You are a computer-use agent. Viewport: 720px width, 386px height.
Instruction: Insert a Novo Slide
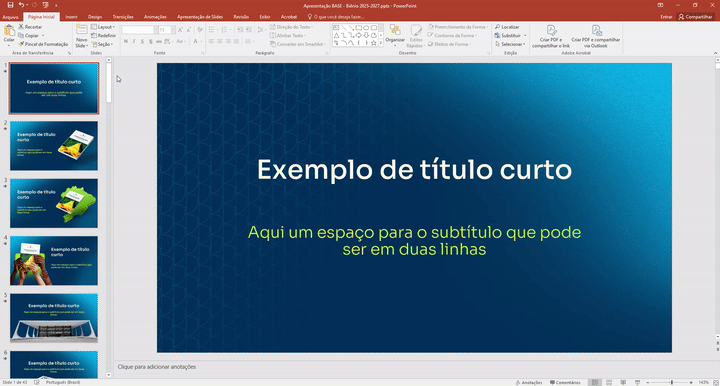[81, 36]
